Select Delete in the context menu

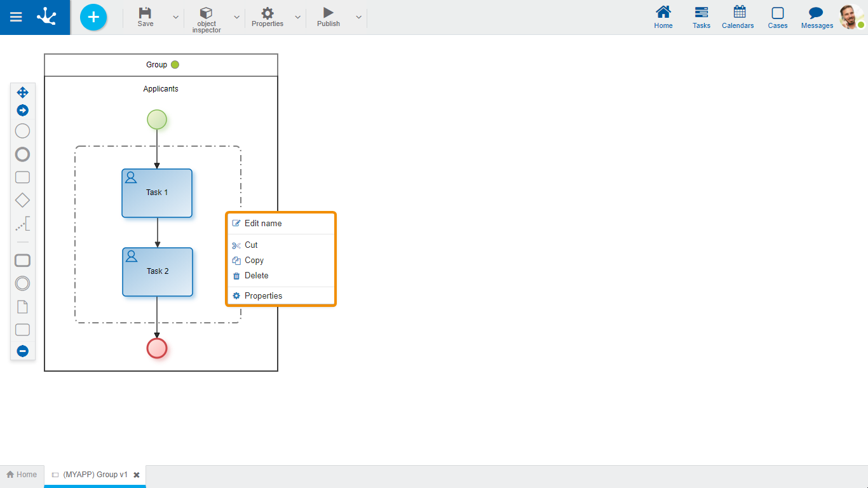tap(256, 276)
